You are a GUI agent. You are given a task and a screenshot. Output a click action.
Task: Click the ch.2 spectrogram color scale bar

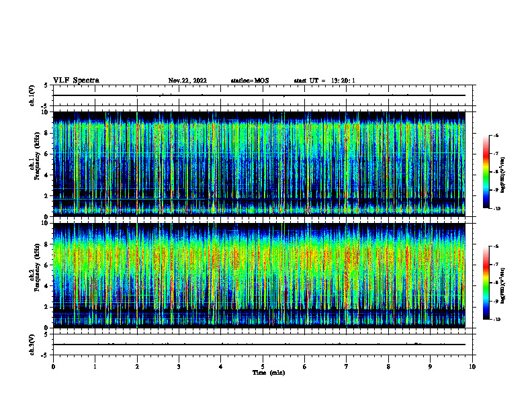pos(486,283)
